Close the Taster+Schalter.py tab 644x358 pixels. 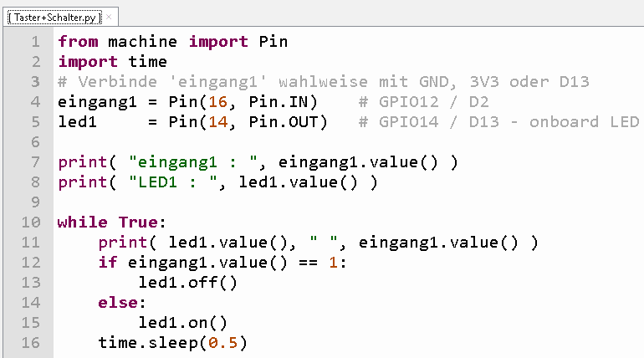[x=109, y=16]
